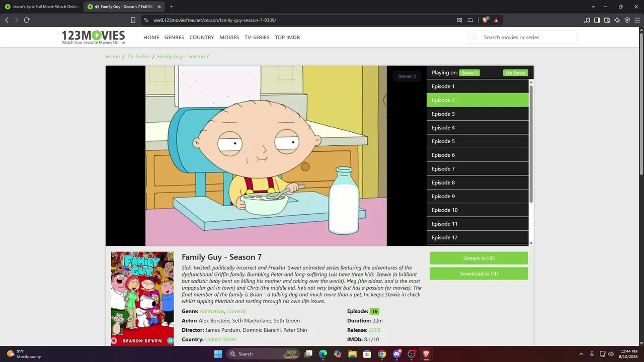Follow the United States country link
644x362 pixels.
coord(220,339)
